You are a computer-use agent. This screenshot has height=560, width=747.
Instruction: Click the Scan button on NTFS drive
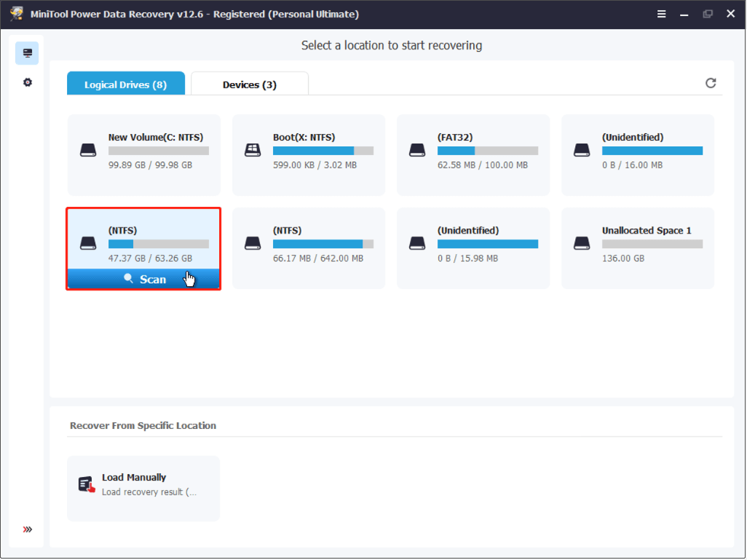[x=143, y=280]
